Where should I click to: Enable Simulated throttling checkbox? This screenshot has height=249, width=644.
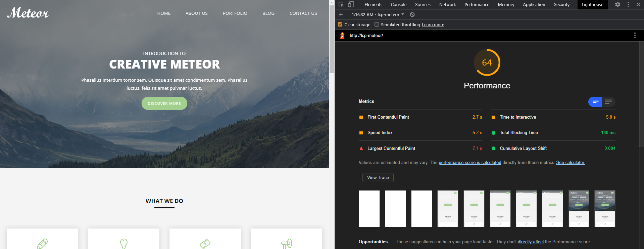[377, 25]
